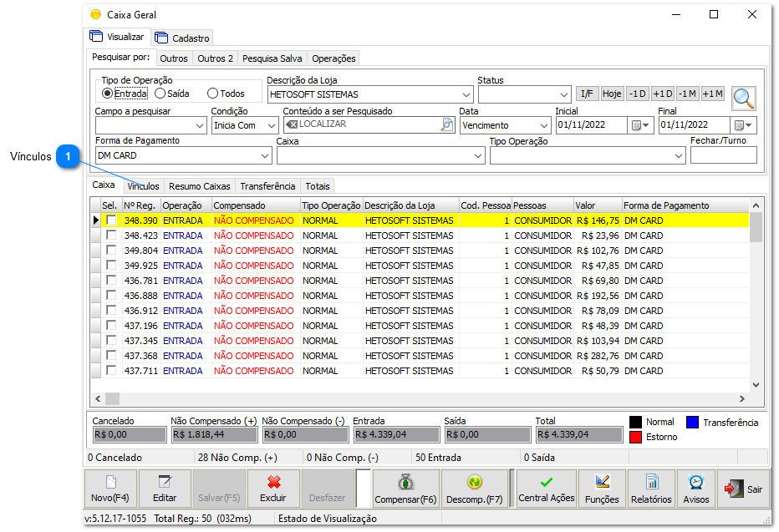This screenshot has height=532, width=779.
Task: Open Central Ações with green checkmark
Action: click(546, 489)
